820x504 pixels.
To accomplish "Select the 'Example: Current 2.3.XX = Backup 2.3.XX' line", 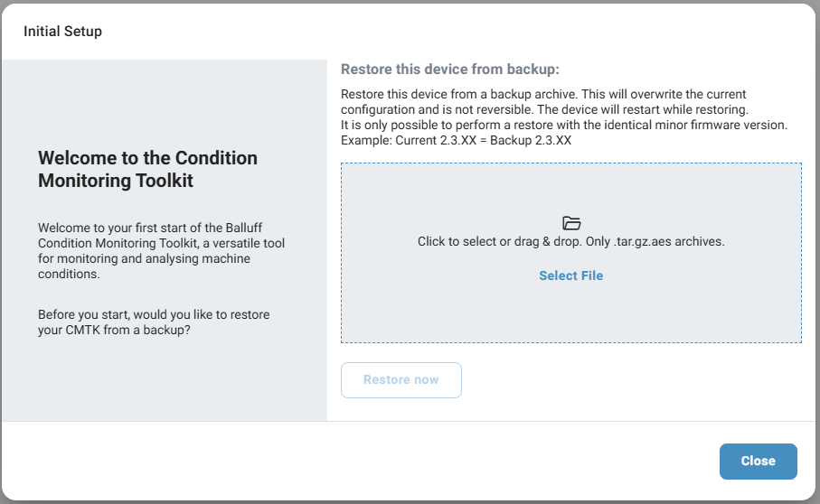I will coord(456,141).
